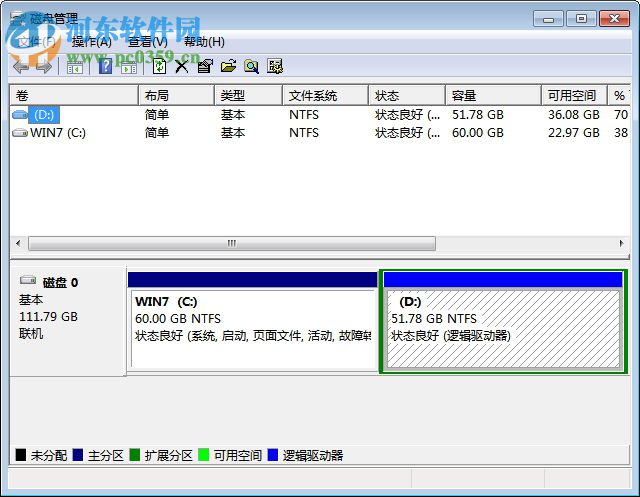The height and width of the screenshot is (497, 640).
Task: Click the Refresh toolbar icon
Action: pyautogui.click(x=159, y=66)
